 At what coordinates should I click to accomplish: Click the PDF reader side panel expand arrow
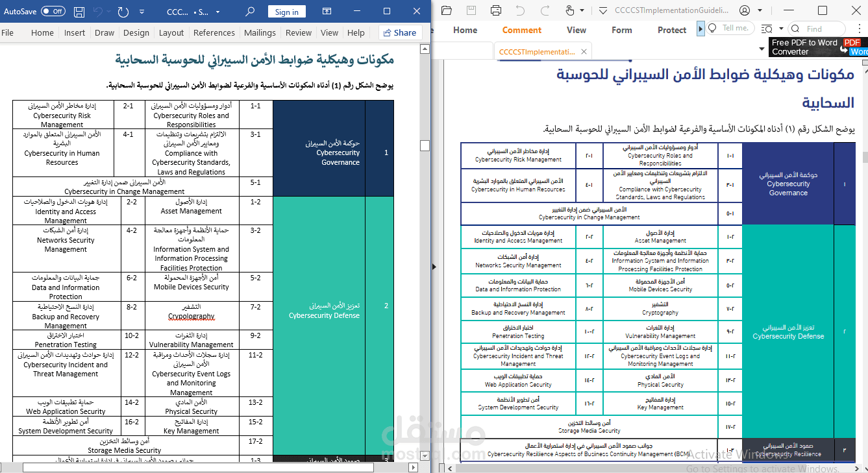pyautogui.click(x=434, y=267)
